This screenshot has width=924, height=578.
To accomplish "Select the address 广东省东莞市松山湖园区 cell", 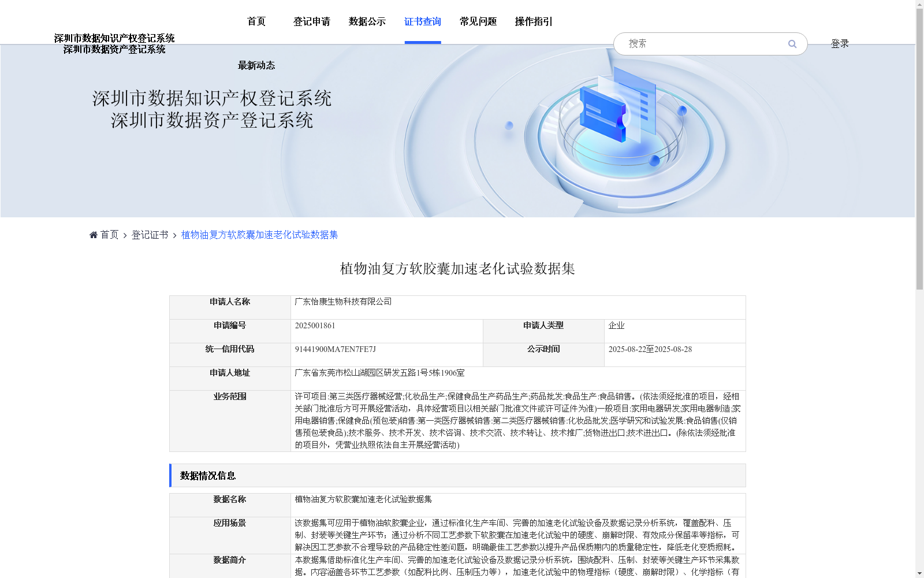I will click(x=518, y=379).
